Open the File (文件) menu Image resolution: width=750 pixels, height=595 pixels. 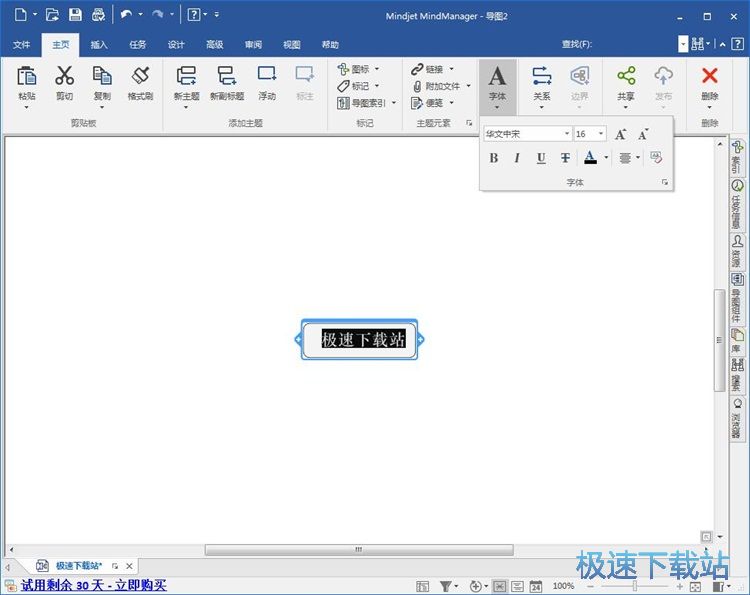pos(21,45)
